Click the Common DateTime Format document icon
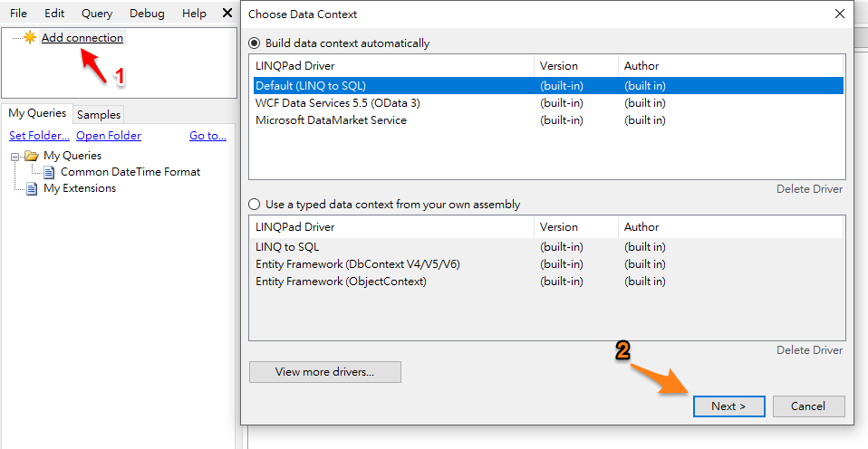Viewport: 868px width, 449px height. coord(49,172)
